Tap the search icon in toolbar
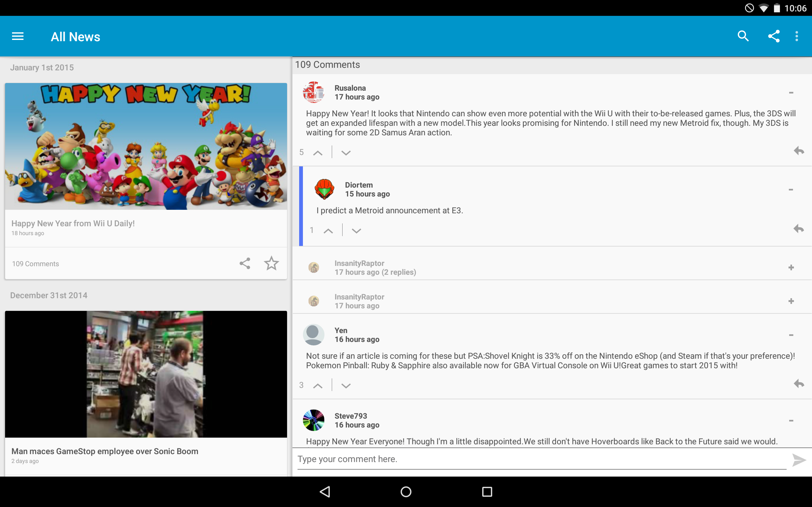Screen dimensions: 812x507 tap(743, 36)
